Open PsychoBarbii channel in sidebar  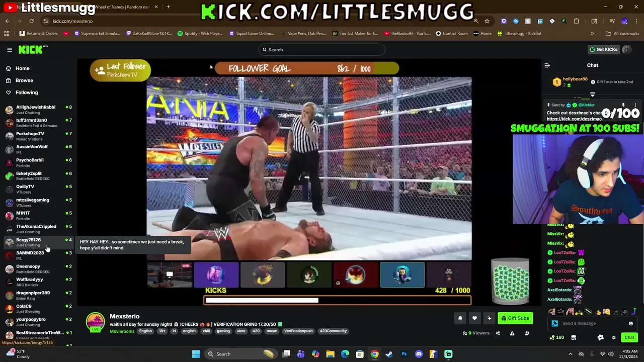(38, 162)
